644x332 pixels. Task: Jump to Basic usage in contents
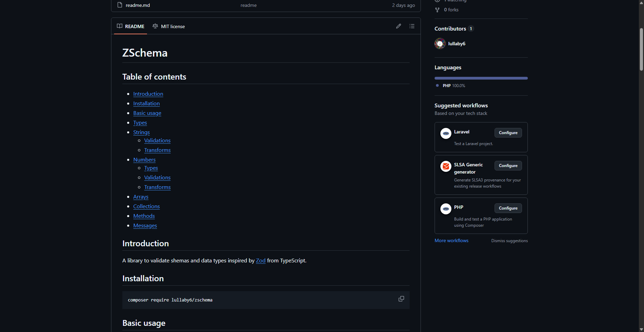147,113
